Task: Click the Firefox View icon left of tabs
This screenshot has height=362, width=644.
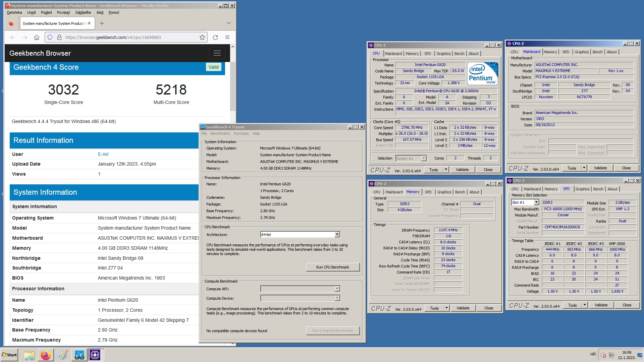Action: (11, 23)
